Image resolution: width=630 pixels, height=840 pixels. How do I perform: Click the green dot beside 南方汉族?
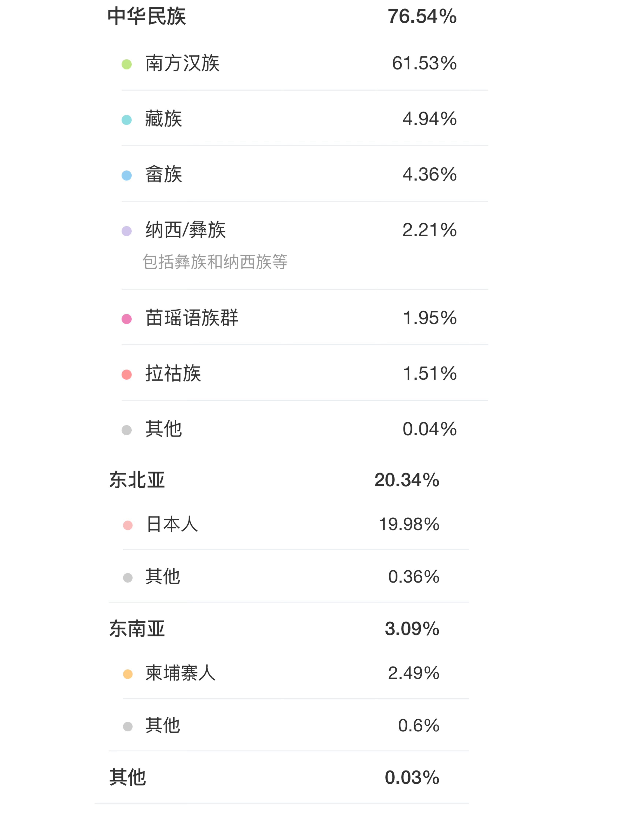(126, 64)
